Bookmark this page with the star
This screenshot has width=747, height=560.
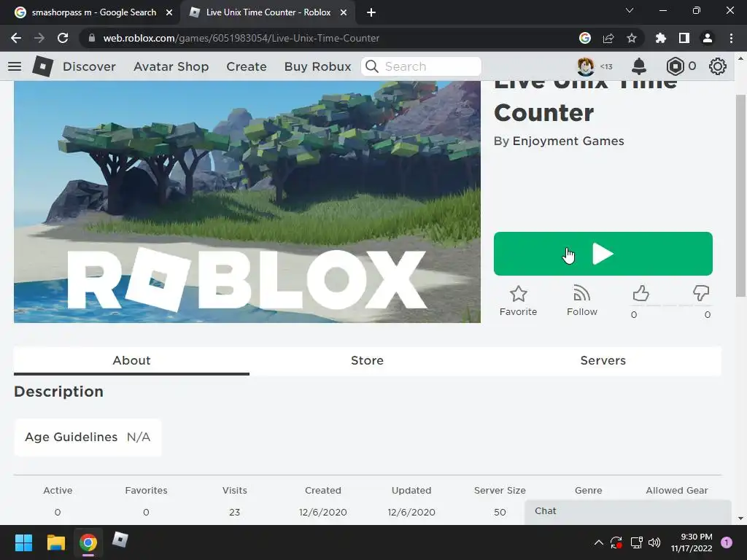coord(632,38)
